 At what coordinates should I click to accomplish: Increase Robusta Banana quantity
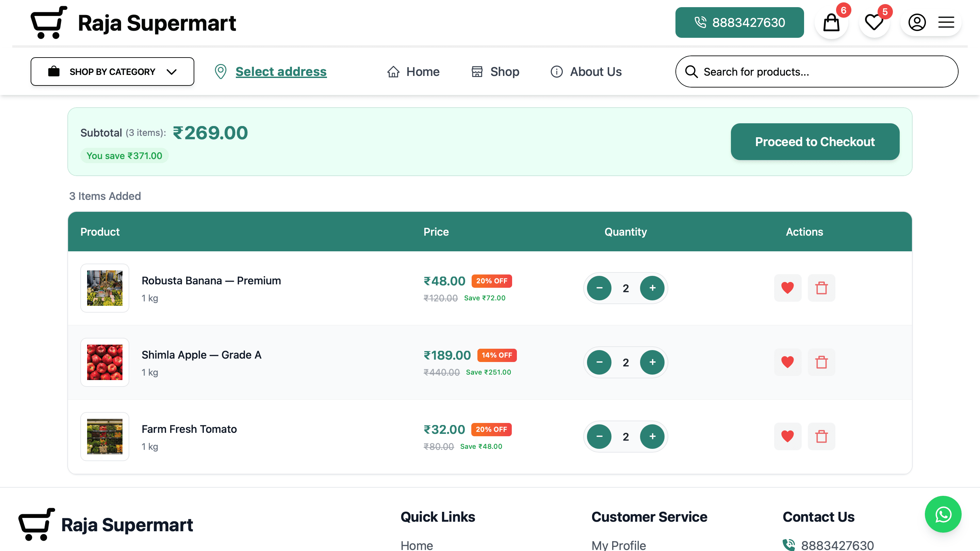tap(652, 288)
